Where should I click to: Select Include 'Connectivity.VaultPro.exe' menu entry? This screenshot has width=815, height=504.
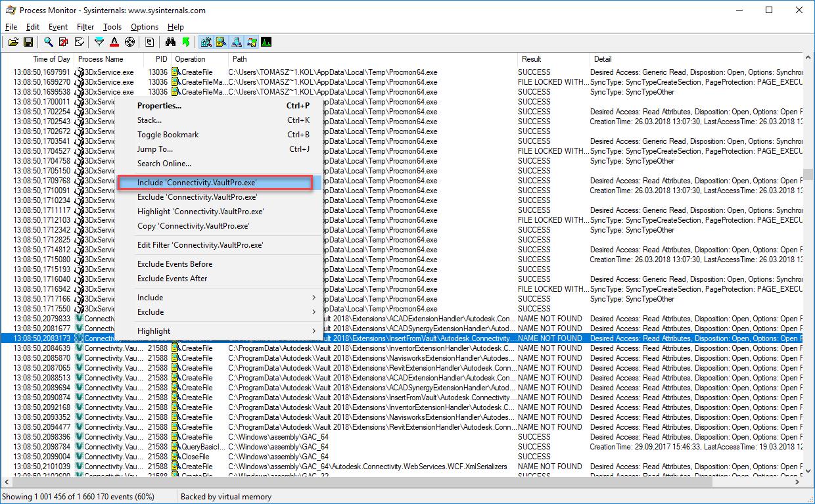pos(197,183)
